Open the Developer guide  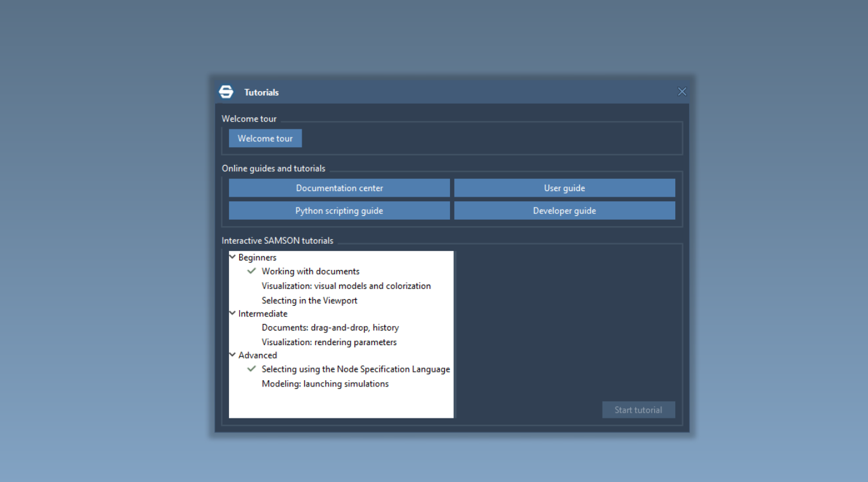pos(564,211)
